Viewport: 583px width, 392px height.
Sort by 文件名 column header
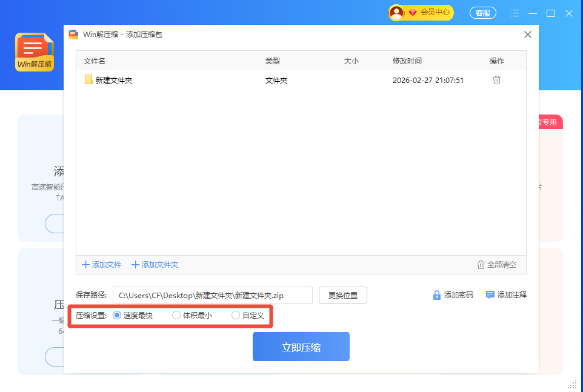click(x=95, y=61)
